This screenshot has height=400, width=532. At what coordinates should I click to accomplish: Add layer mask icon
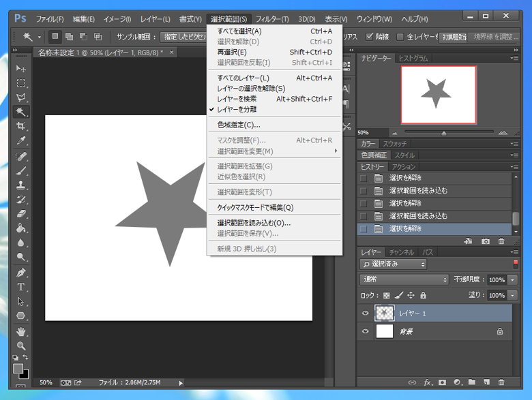(442, 382)
